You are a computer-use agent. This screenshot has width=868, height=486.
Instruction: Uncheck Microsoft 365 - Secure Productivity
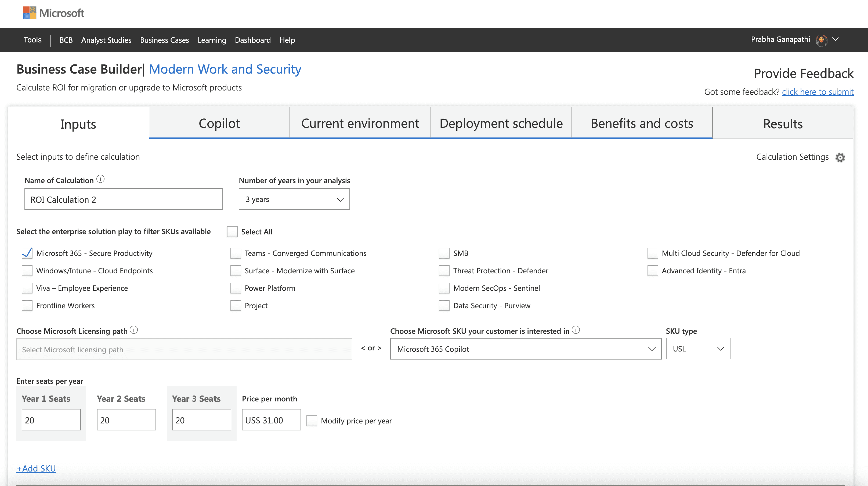click(27, 253)
